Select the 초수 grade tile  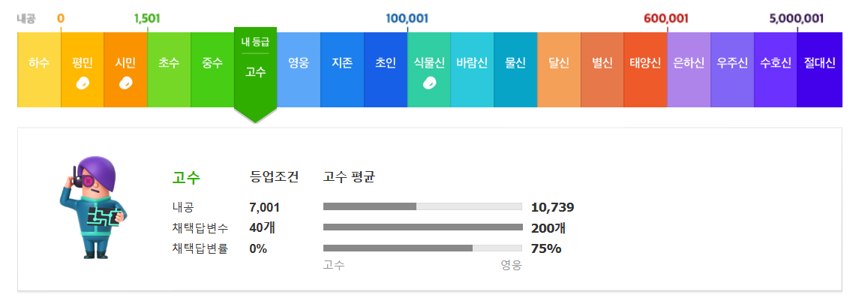(169, 70)
